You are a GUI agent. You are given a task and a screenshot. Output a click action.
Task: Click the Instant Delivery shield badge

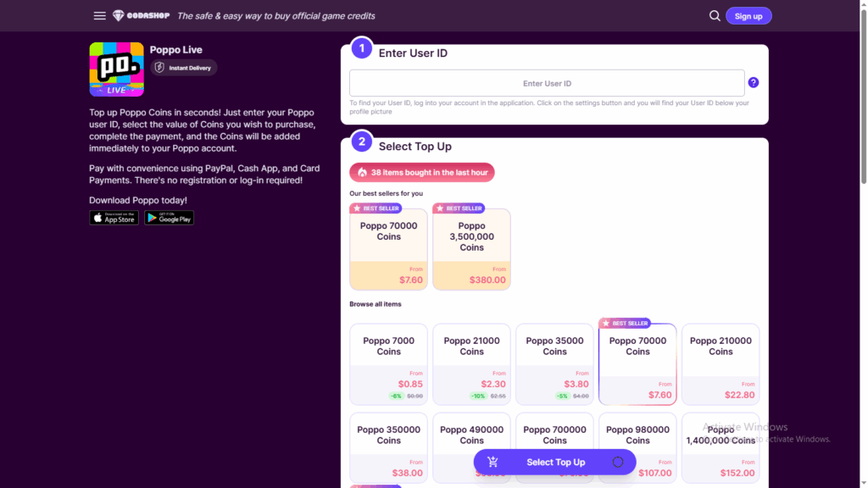(184, 68)
